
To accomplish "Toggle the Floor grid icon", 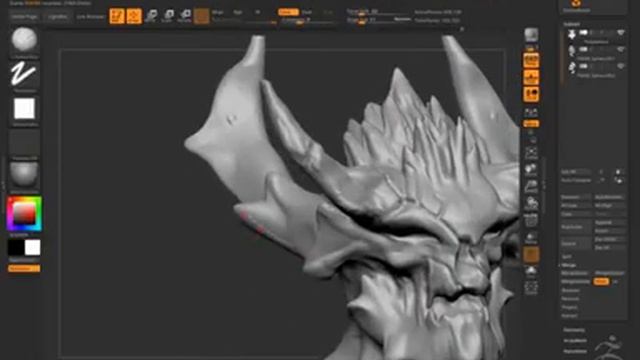I will pyautogui.click(x=531, y=77).
